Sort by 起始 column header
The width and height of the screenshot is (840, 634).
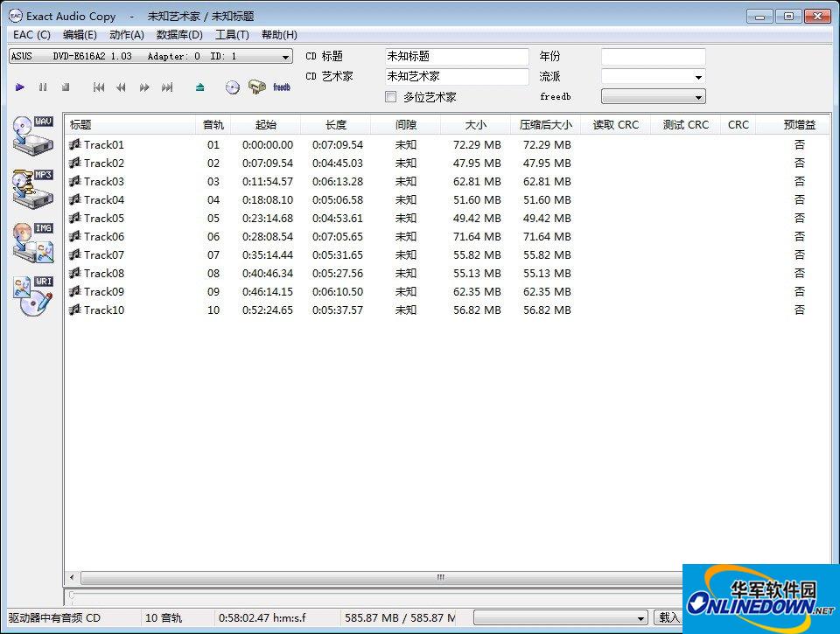(266, 125)
